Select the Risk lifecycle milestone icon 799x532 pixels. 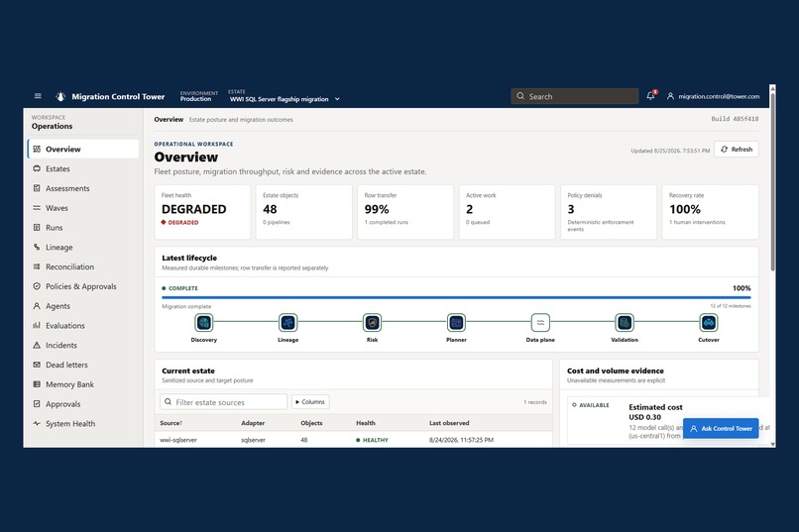[x=372, y=322]
